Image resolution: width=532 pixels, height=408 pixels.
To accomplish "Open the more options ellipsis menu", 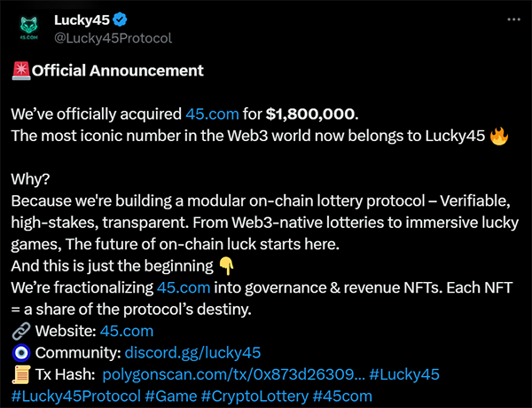I will [x=513, y=19].
